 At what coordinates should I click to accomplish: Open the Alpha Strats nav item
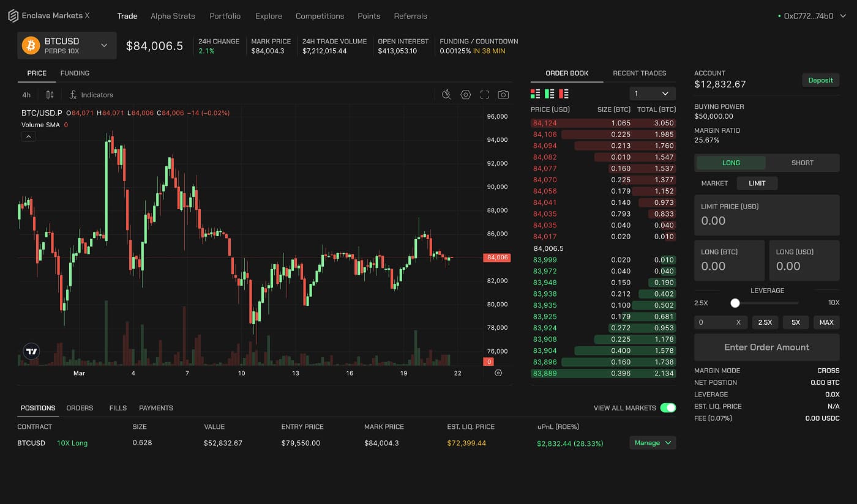coord(173,16)
